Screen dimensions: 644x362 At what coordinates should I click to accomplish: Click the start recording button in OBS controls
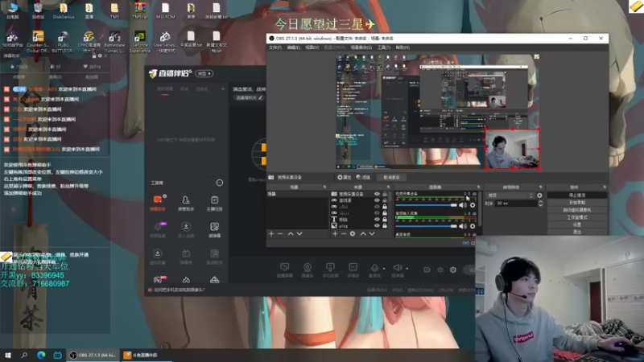(x=577, y=203)
